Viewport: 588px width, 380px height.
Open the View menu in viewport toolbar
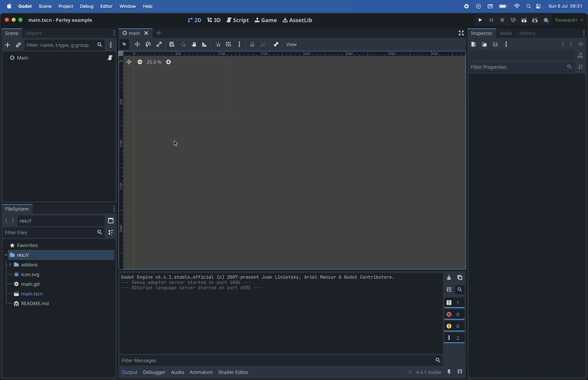[x=291, y=45]
